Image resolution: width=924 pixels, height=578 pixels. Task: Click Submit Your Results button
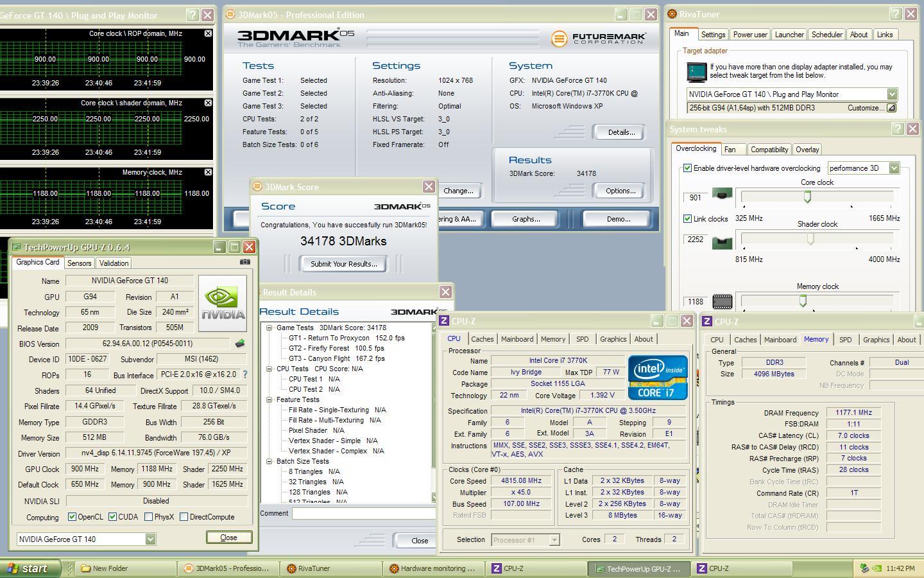click(x=343, y=264)
